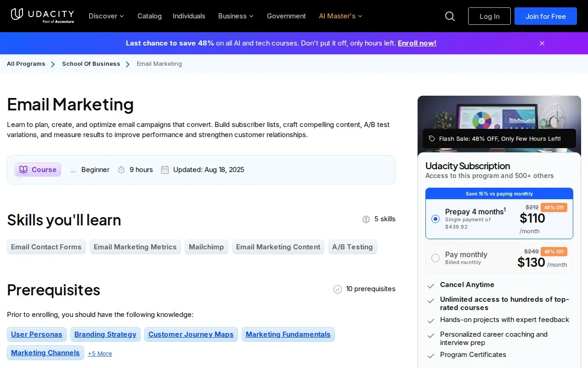Click the tag icon in the Flash Sale banner

pyautogui.click(x=432, y=138)
